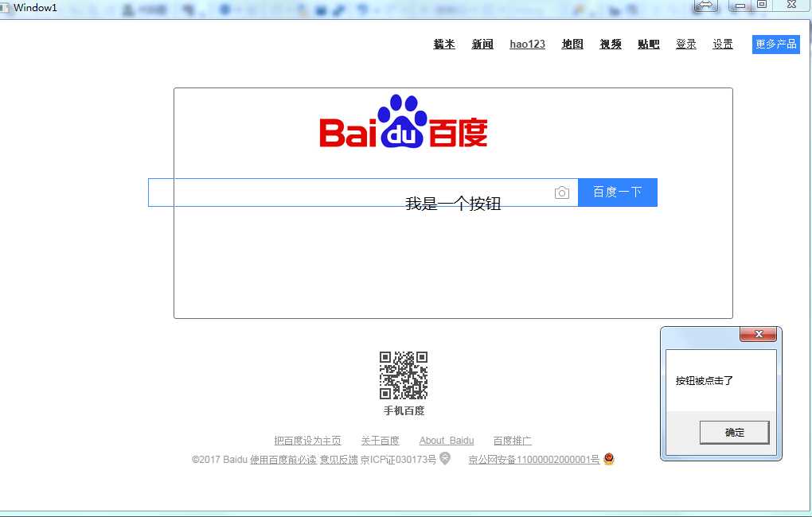Click the gray shield icon after 京ICP证030173号
The height and width of the screenshot is (517, 812).
pyautogui.click(x=445, y=458)
